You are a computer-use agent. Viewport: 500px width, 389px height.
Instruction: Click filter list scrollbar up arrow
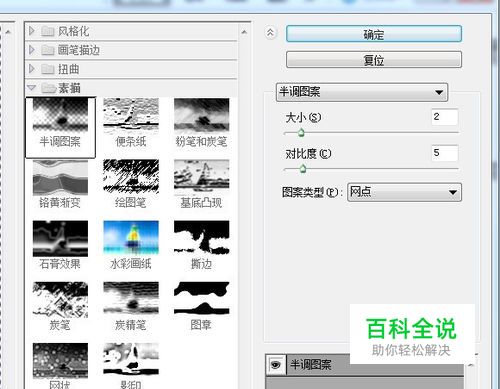click(x=244, y=32)
